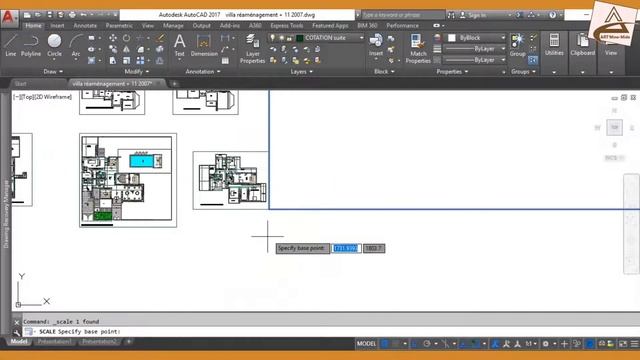This screenshot has width=640, height=360.
Task: Expand the Modify panel
Action: coord(137,71)
